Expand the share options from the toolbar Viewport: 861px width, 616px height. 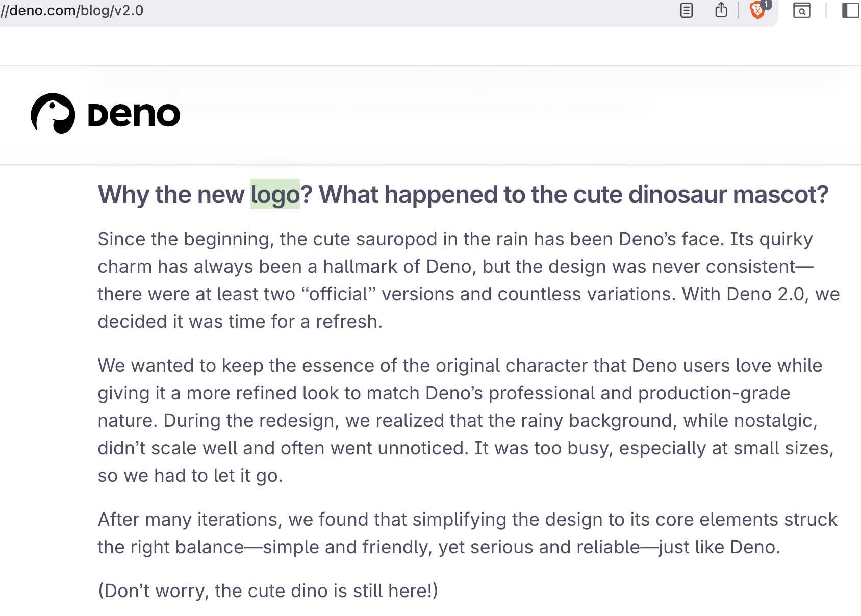[721, 10]
